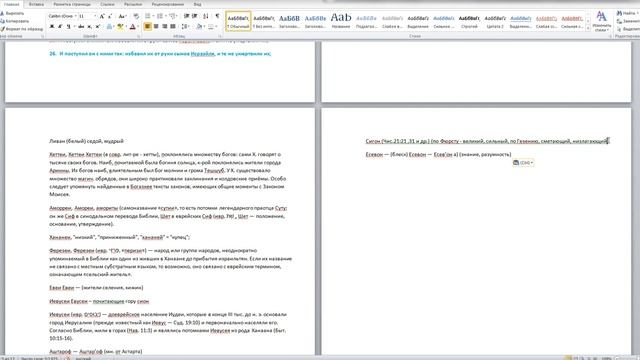This screenshot has height=360, width=640.
Task: Increase the paragraph indent
Action: click(194, 16)
